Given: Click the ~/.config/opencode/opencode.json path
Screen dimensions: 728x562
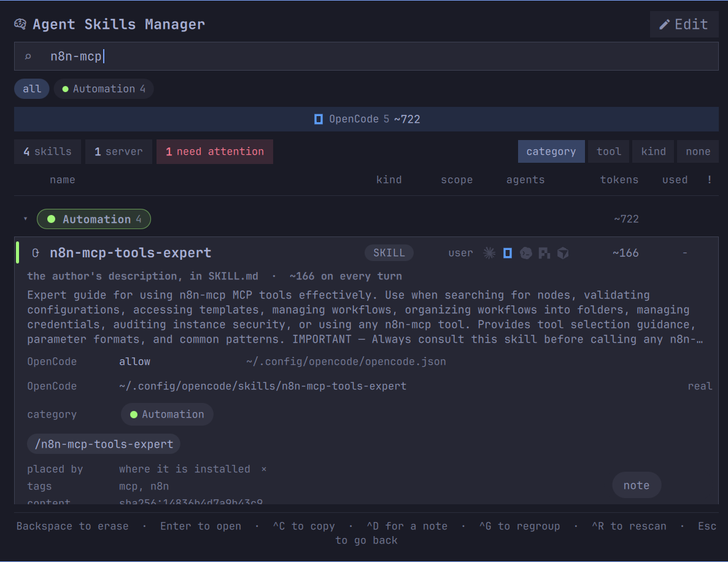Looking at the screenshot, I should [346, 361].
